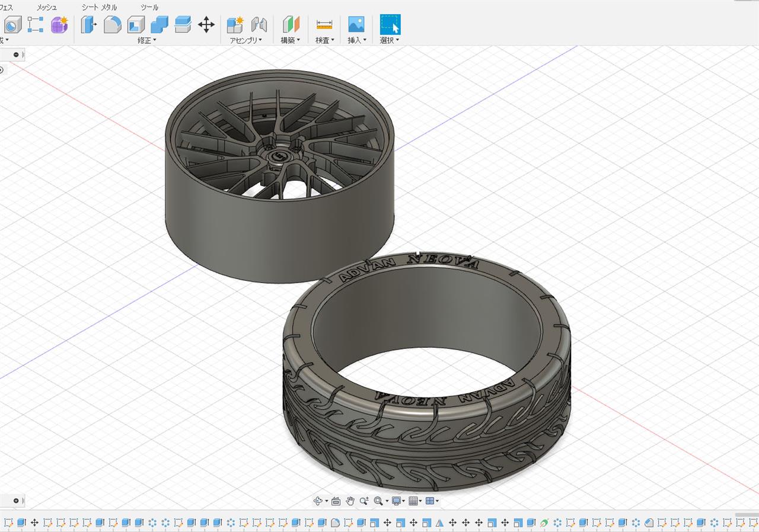Screen dimensions: 759x532
Task: Switch to the シート メタル tab
Action: (99, 7)
